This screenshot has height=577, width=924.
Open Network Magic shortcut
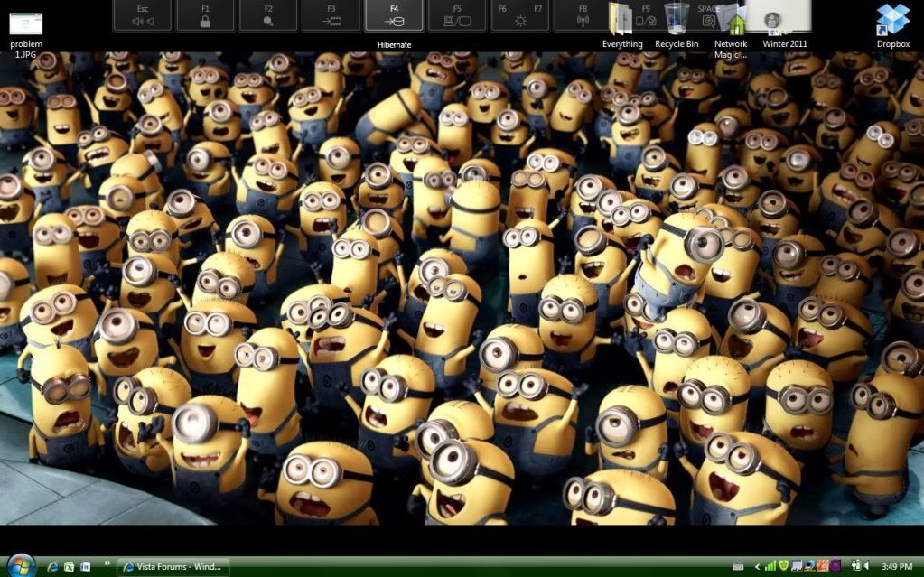point(731,31)
